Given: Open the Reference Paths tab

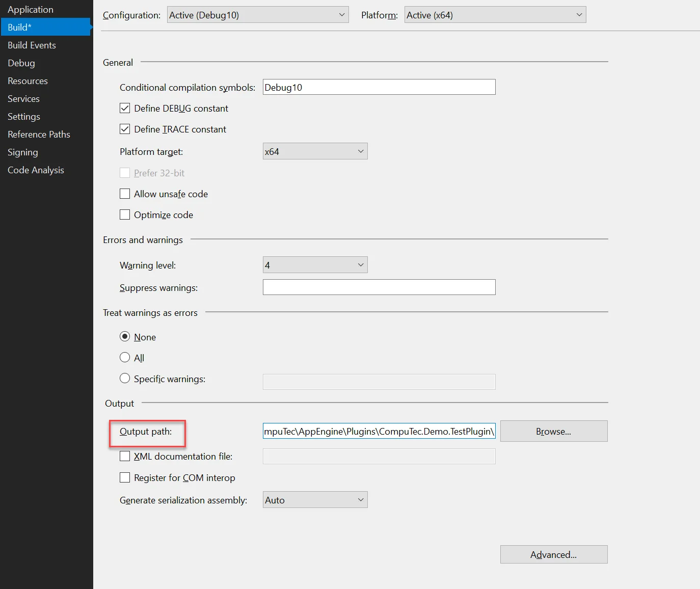Looking at the screenshot, I should [39, 135].
